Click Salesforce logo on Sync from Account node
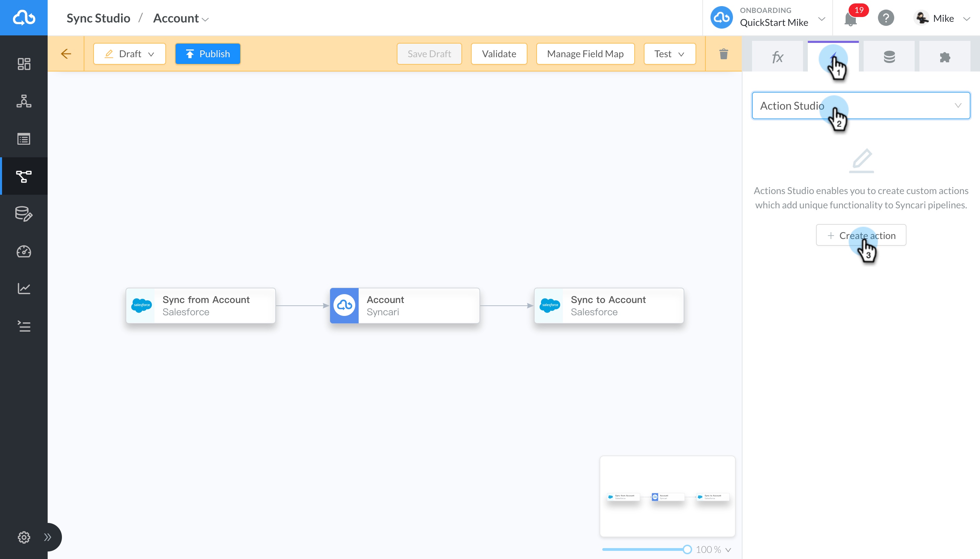Image resolution: width=980 pixels, height=559 pixels. (142, 305)
